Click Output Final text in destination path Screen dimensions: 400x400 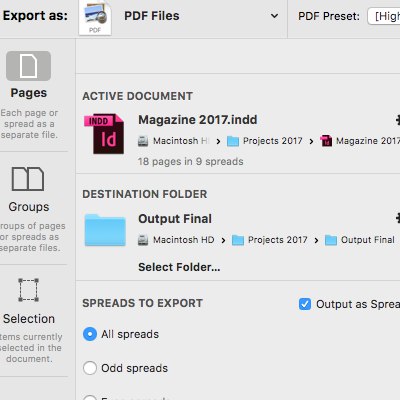tap(368, 240)
